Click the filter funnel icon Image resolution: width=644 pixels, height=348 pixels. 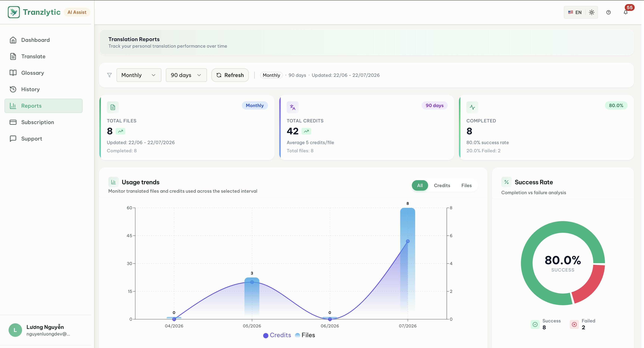[x=109, y=75]
